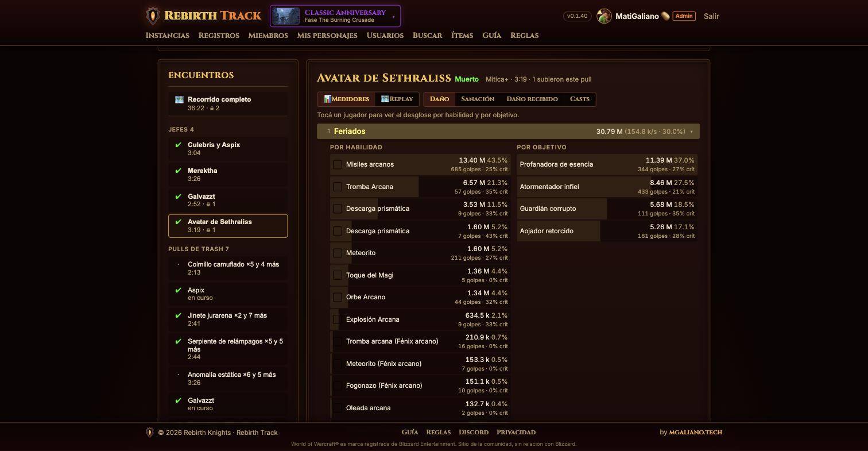This screenshot has height=451, width=868.
Task: Click the chart icon on Medidores
Action: click(327, 99)
